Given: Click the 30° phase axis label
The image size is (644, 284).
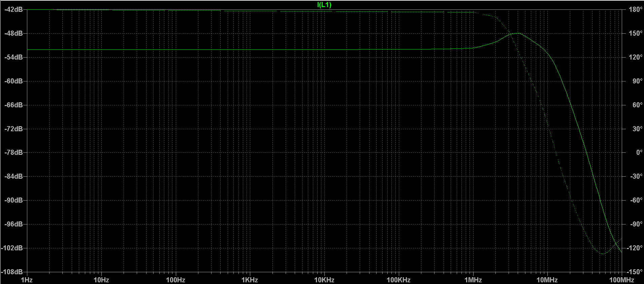Looking at the screenshot, I should point(638,129).
